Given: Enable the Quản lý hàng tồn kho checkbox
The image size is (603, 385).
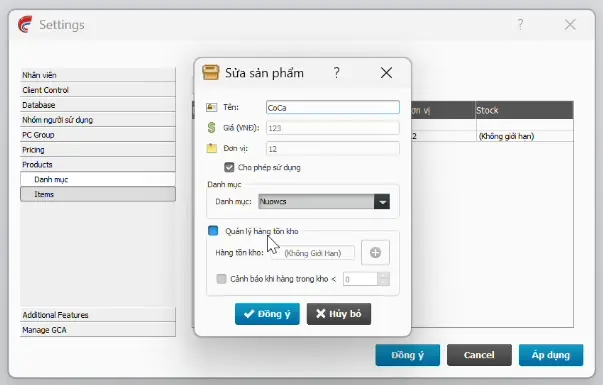Looking at the screenshot, I should point(213,231).
